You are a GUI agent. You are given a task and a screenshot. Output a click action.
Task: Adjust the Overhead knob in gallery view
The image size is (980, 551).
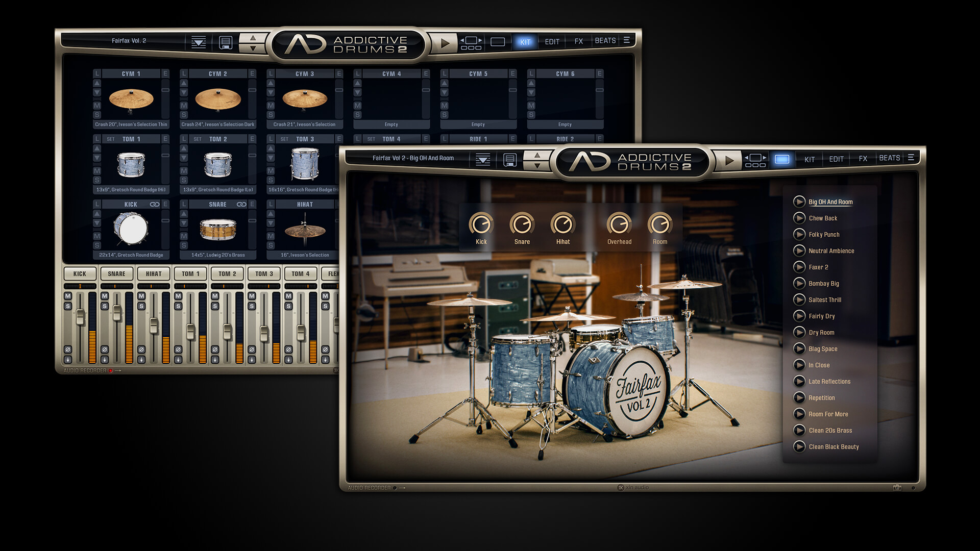point(619,224)
